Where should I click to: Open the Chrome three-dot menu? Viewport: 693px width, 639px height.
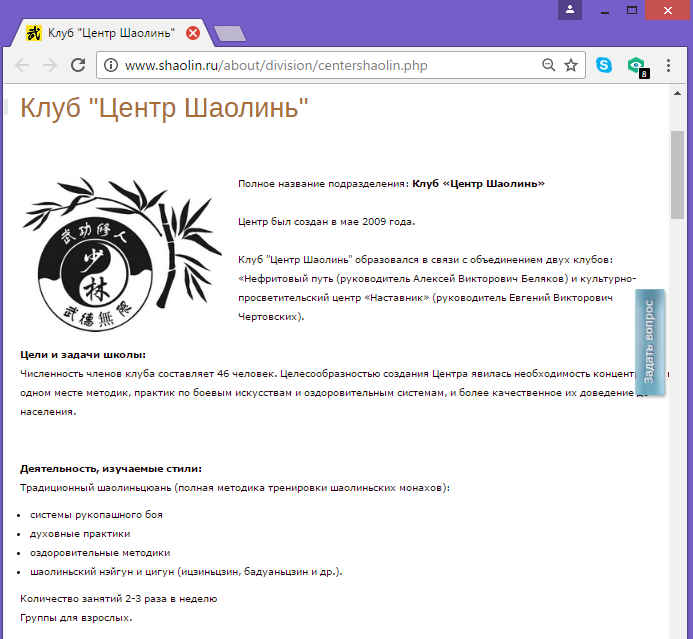click(668, 65)
